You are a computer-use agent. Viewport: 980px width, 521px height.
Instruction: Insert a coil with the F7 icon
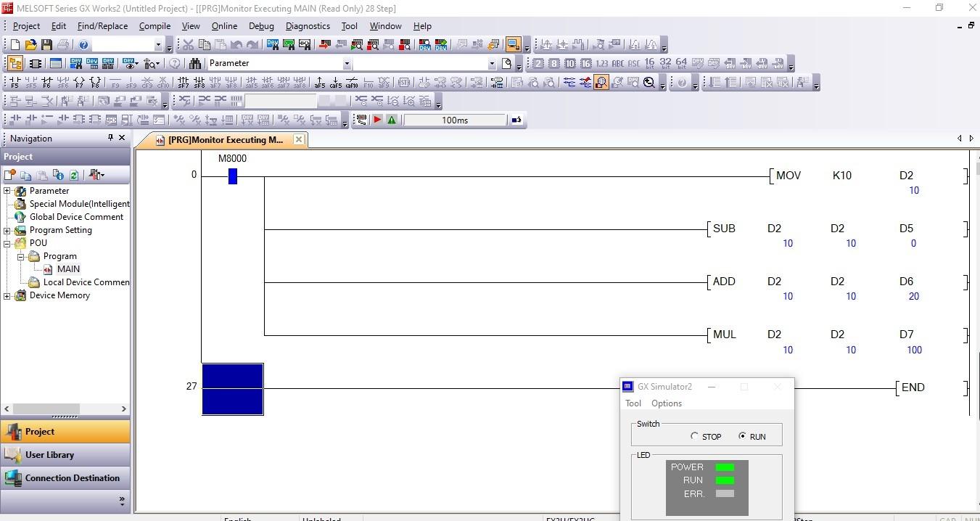[78, 83]
